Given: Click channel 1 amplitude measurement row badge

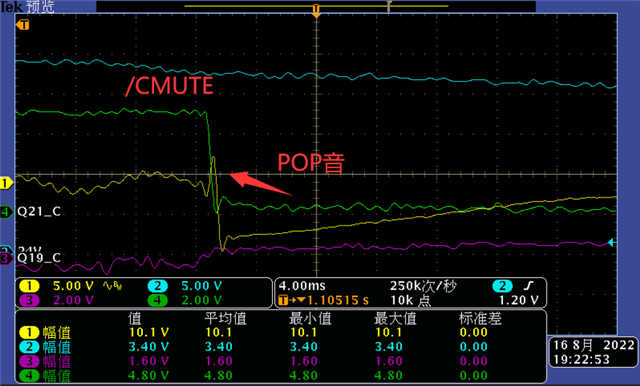Looking at the screenshot, I should pos(29,333).
